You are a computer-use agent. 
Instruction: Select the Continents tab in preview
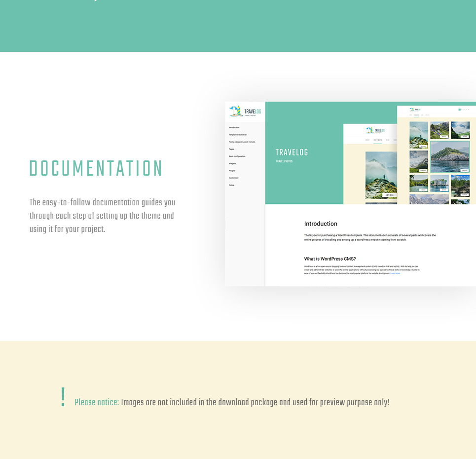pyautogui.click(x=377, y=140)
